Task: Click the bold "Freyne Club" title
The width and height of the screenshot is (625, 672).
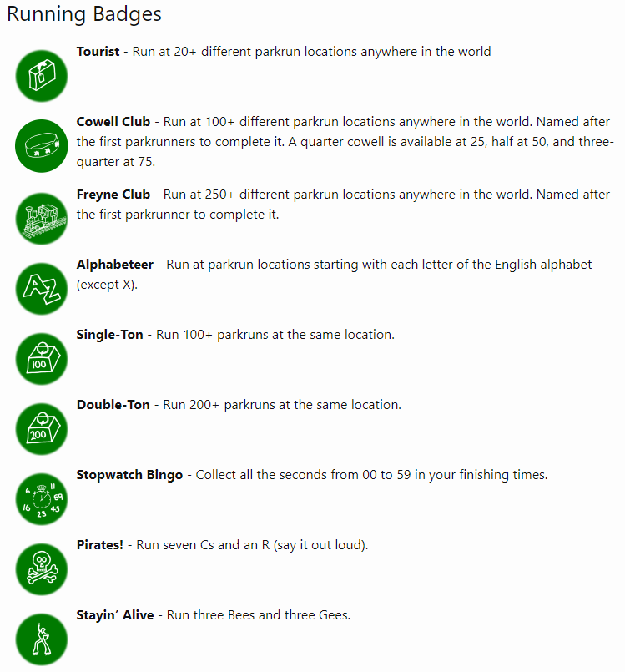Action: pos(113,195)
